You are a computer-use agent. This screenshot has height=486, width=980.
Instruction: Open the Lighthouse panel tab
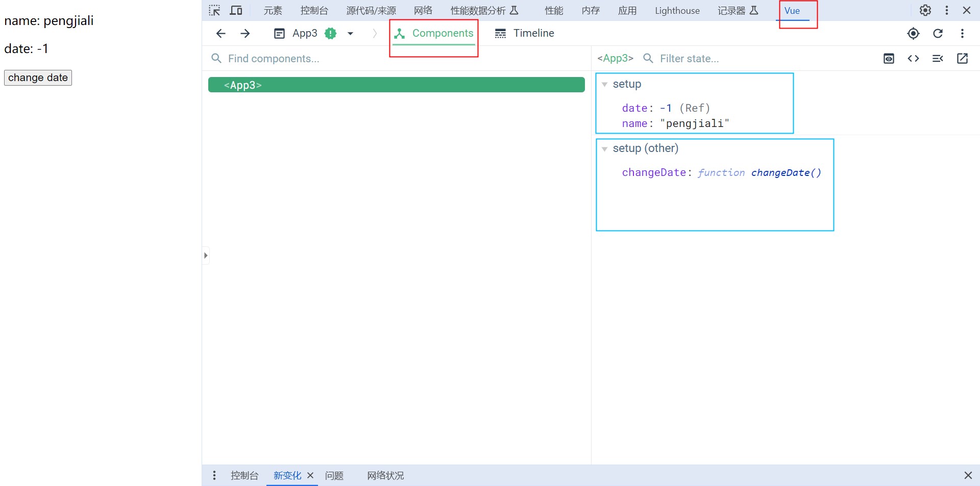[x=677, y=11]
